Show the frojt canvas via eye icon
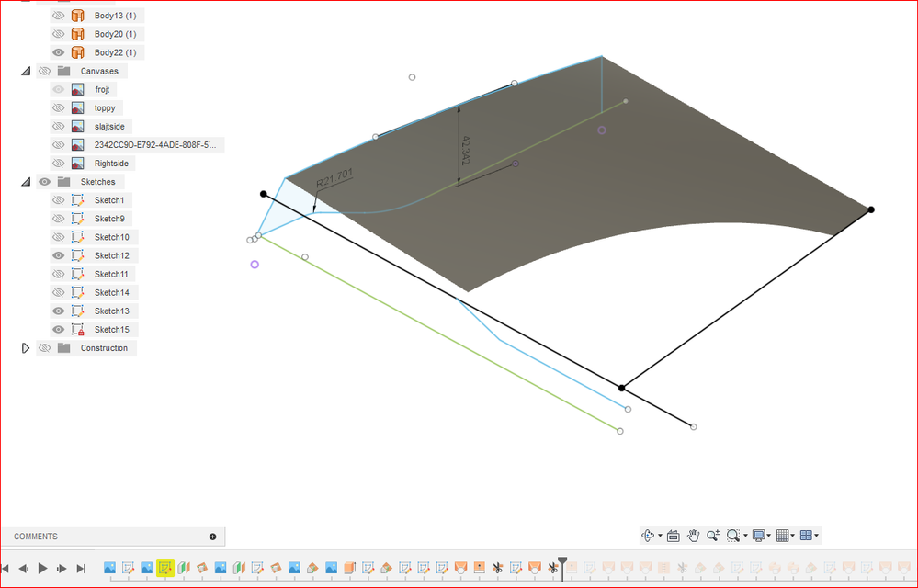 (58, 89)
